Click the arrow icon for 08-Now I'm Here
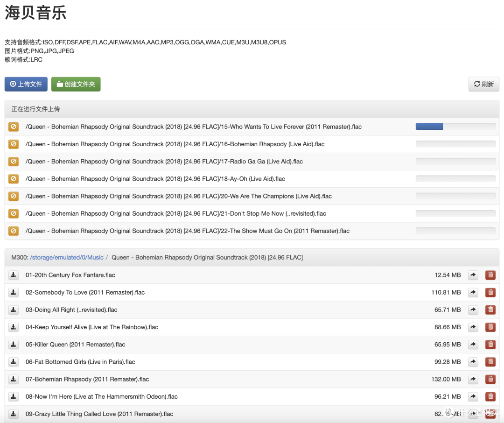504x423 pixels. (x=473, y=397)
